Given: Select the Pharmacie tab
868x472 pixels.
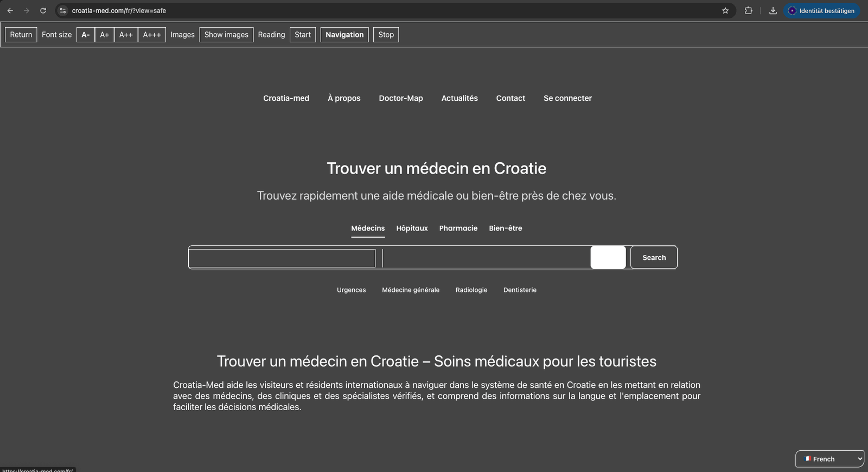Looking at the screenshot, I should coord(458,228).
